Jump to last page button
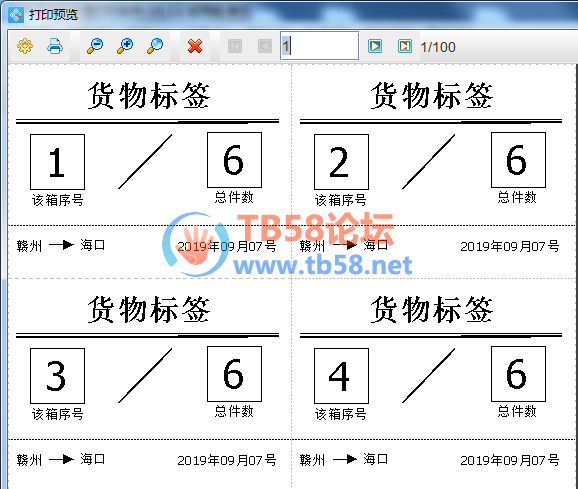 pyautogui.click(x=405, y=46)
